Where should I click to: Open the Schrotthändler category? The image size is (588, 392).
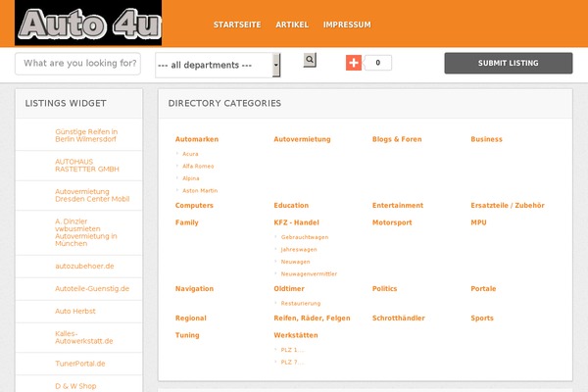point(398,318)
